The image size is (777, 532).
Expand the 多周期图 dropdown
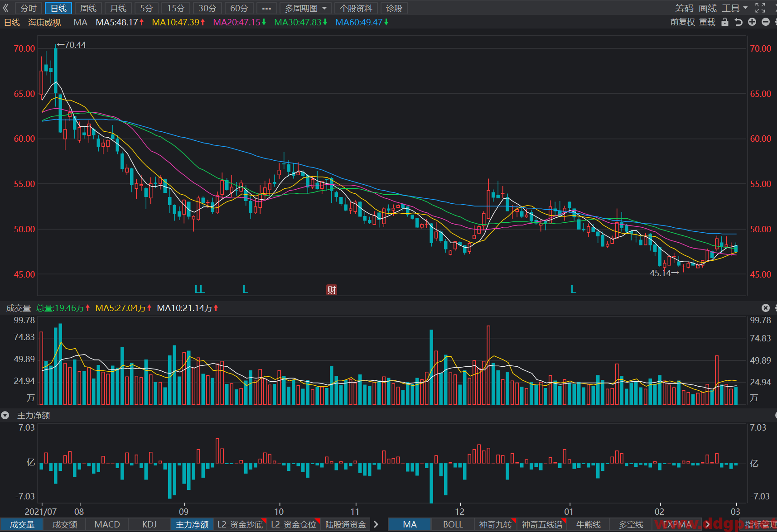pyautogui.click(x=306, y=8)
